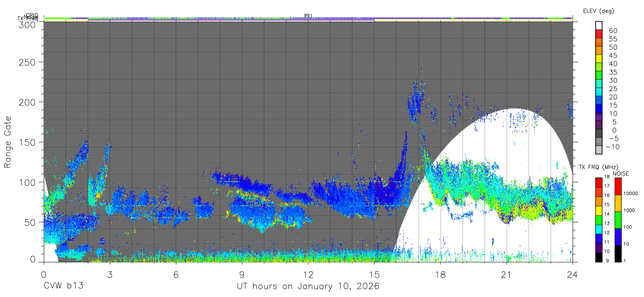This screenshot has height=297, width=644.
Task: Click the 15 tick on UT hours axis
Action: [x=374, y=274]
